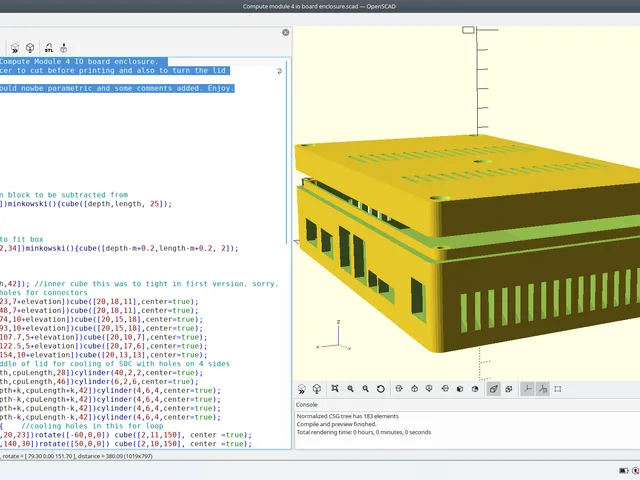The height and width of the screenshot is (480, 640).
Task: Toggle Show Edges
Action: (558, 389)
